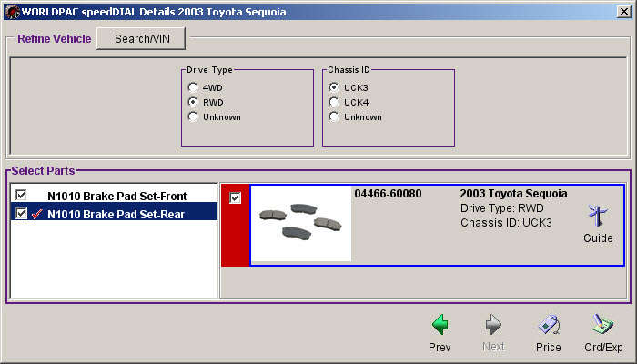Click the WORLDPAC title bar app icon
637x364 pixels.
[x=13, y=11]
